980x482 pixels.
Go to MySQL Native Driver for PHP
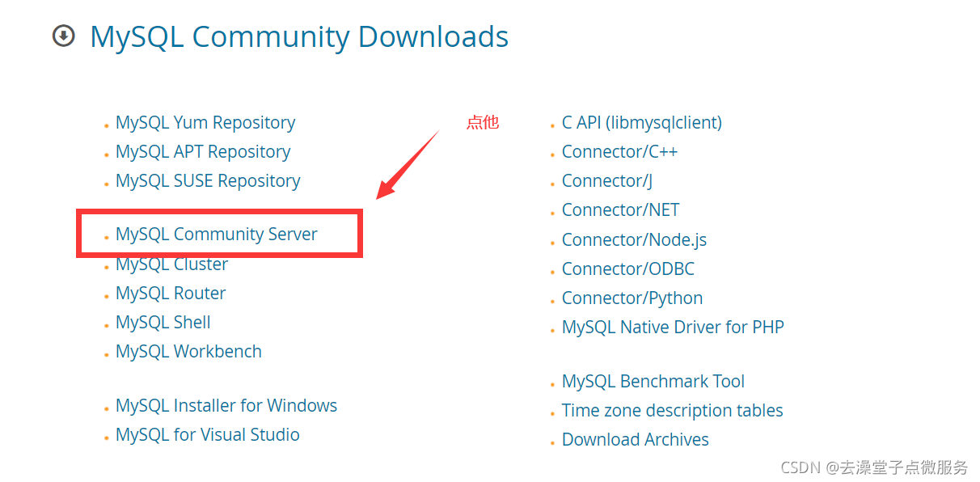pos(673,328)
